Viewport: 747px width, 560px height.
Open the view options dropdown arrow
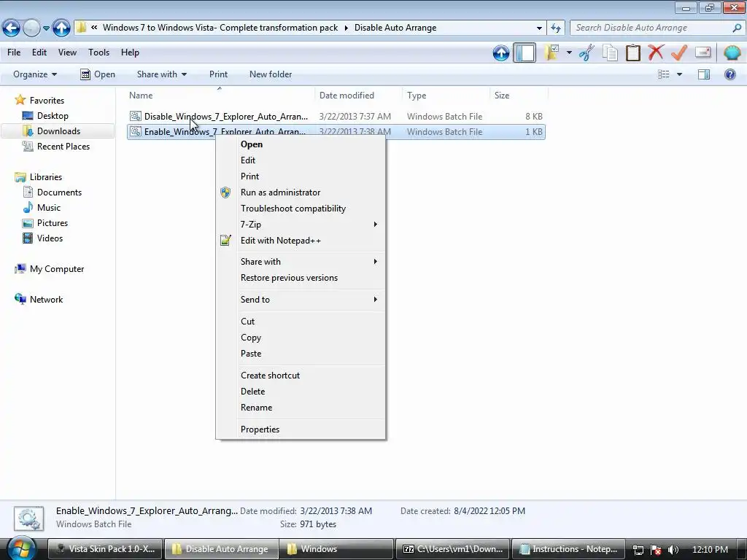pos(679,74)
